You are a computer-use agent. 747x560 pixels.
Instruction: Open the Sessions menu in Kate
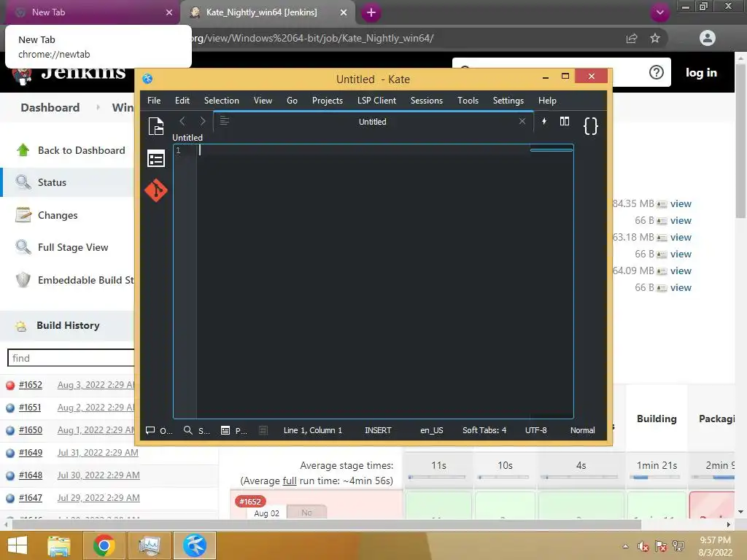(x=426, y=101)
